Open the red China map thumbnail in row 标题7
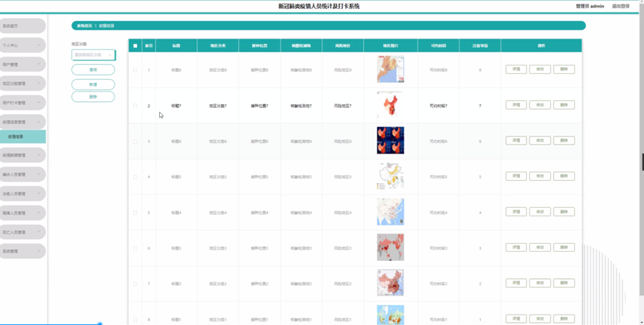644x325 pixels. [x=390, y=105]
